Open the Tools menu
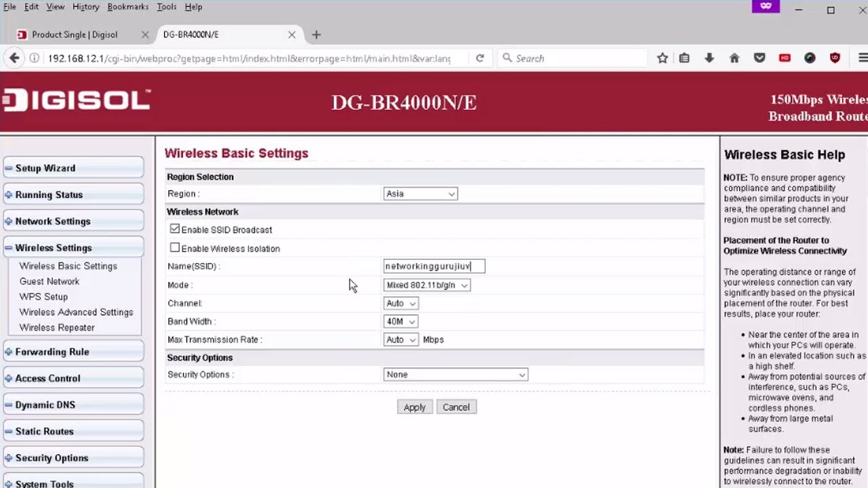Viewport: 868px width, 488px height. (167, 7)
